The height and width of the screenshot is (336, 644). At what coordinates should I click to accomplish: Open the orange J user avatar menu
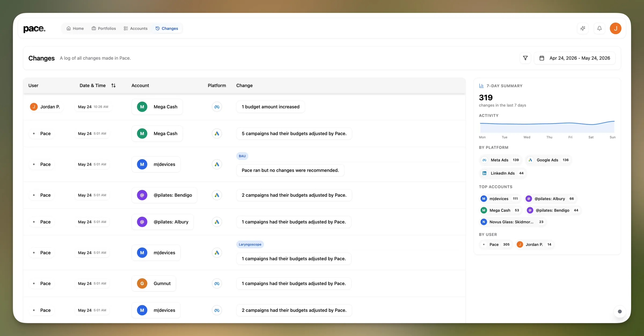pos(616,28)
